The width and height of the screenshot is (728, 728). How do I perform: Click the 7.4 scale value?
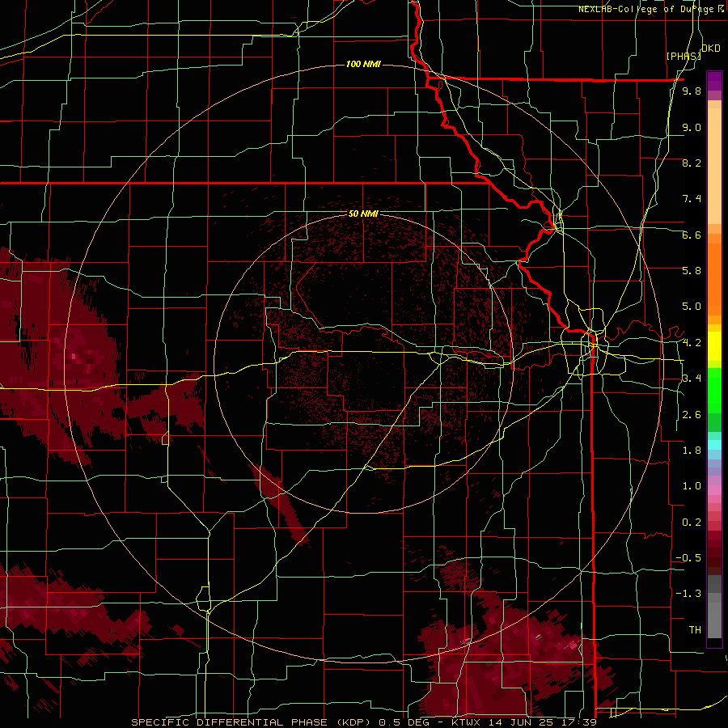pyautogui.click(x=692, y=199)
